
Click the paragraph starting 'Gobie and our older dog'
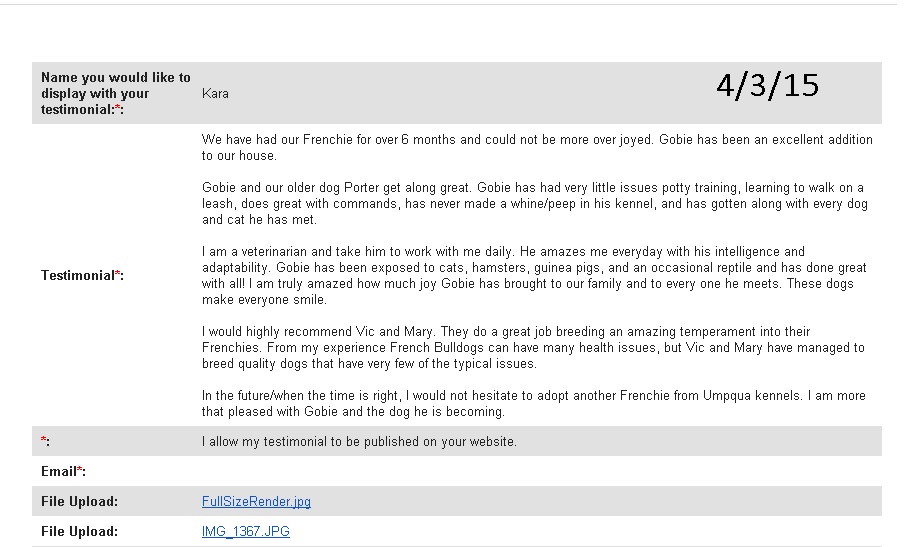tap(535, 203)
